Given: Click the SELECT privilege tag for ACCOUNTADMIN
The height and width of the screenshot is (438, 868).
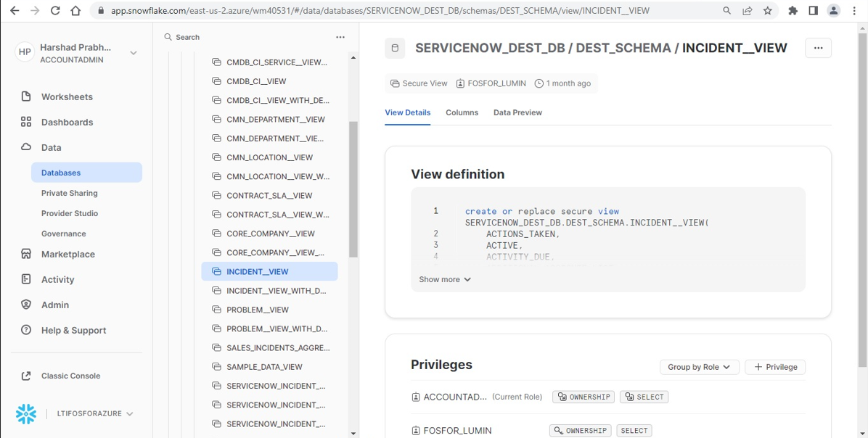Looking at the screenshot, I should 644,397.
